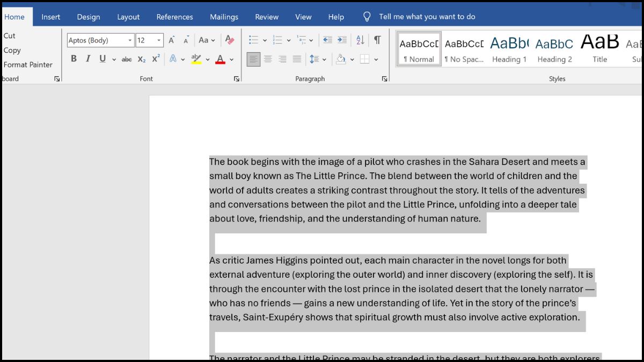Center align the selected text
This screenshot has height=362, width=644.
[x=268, y=59]
